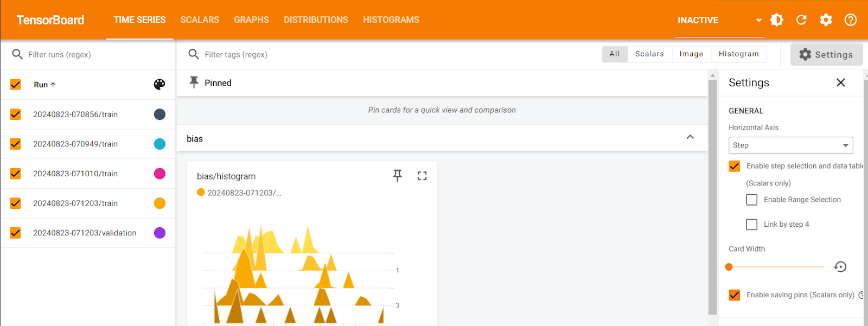Pin the bias/histogram card
The width and height of the screenshot is (868, 326).
(x=398, y=176)
